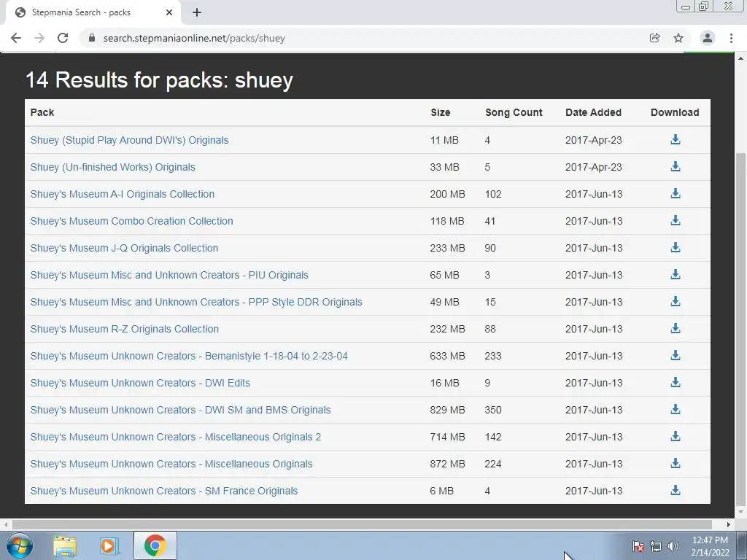Click the browser forward arrow
This screenshot has height=560, width=747.
[x=39, y=38]
